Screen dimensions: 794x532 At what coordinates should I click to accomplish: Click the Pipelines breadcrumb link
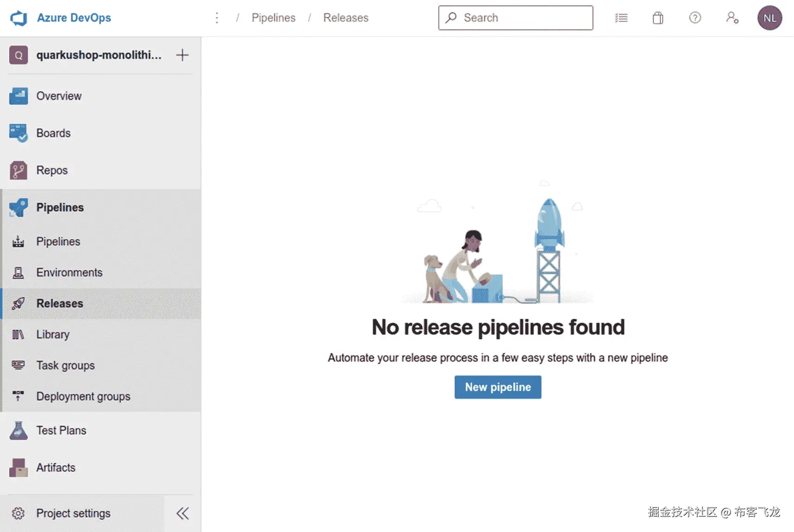[x=273, y=18]
